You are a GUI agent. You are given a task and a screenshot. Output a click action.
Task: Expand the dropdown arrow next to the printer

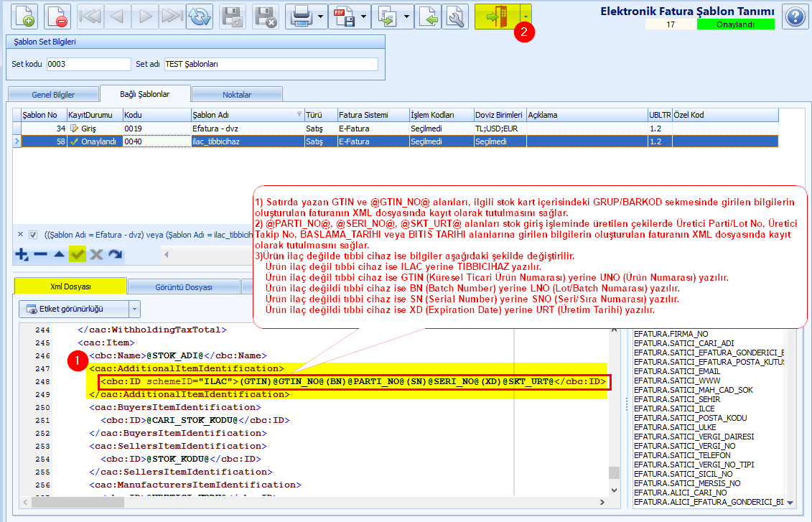click(x=320, y=17)
